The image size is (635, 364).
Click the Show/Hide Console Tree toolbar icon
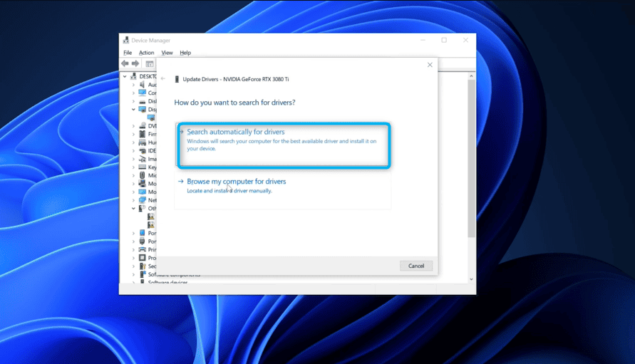150,63
